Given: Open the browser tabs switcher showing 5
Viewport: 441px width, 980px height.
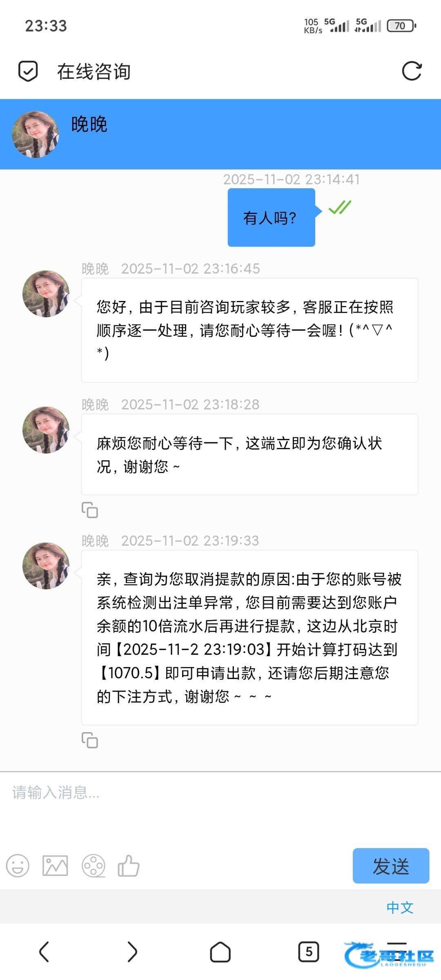Looking at the screenshot, I should tap(308, 952).
